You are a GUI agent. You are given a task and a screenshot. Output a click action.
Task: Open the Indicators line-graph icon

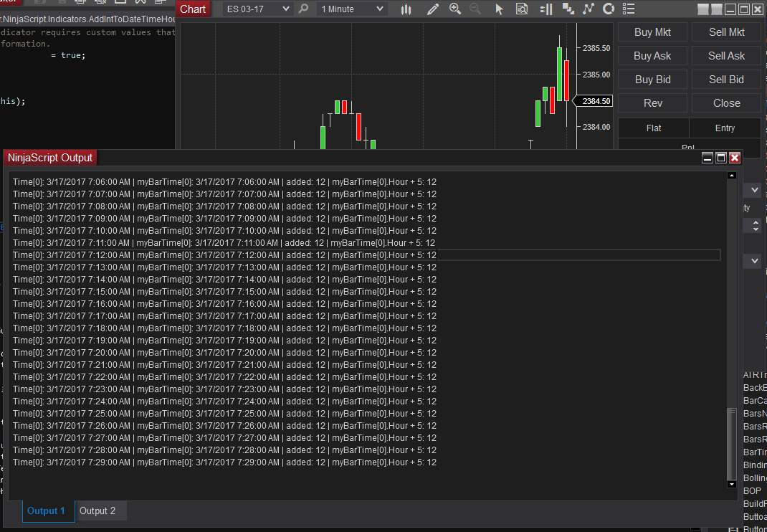[588, 9]
